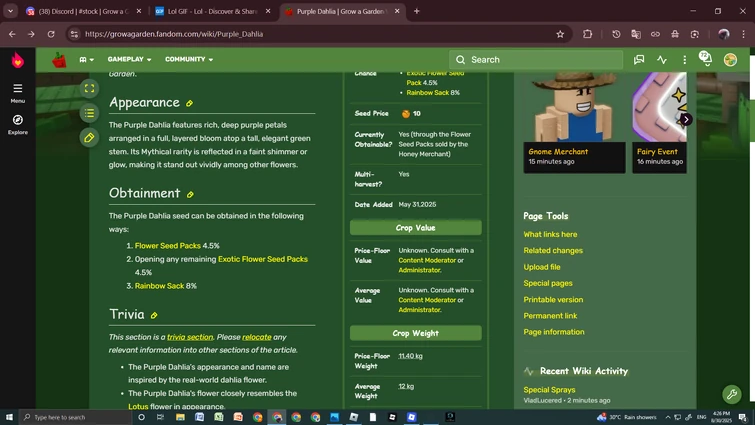Close the Discord tab
Viewport: 755px width, 425px height.
139,11
